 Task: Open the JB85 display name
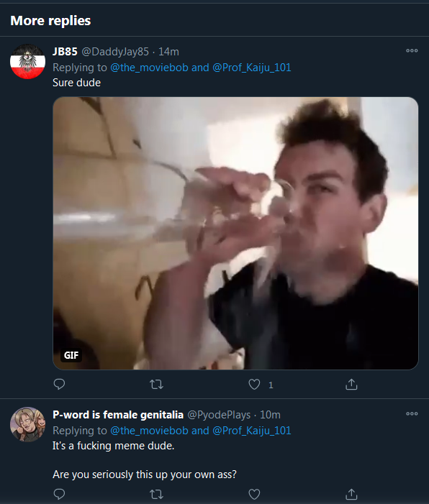65,52
